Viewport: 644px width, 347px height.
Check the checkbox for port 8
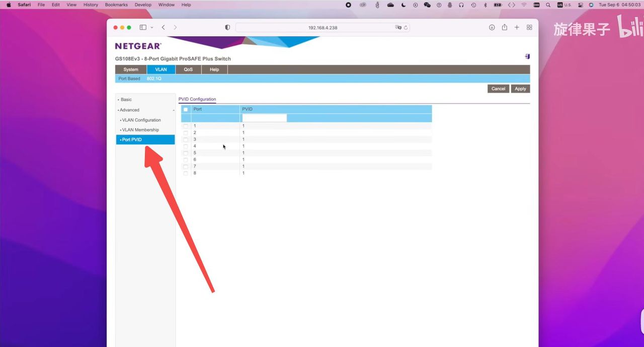(186, 173)
